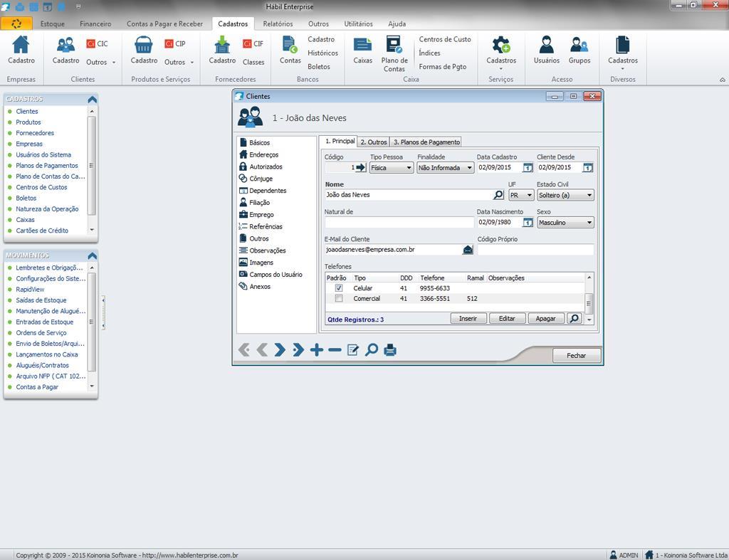Go to first record arrow
This screenshot has width=729, height=560.
point(243,349)
